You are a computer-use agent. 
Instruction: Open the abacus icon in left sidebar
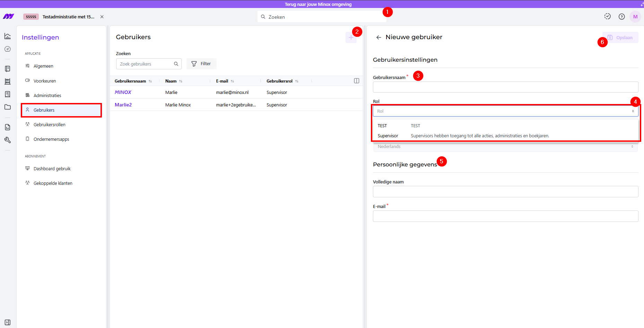tap(8, 81)
